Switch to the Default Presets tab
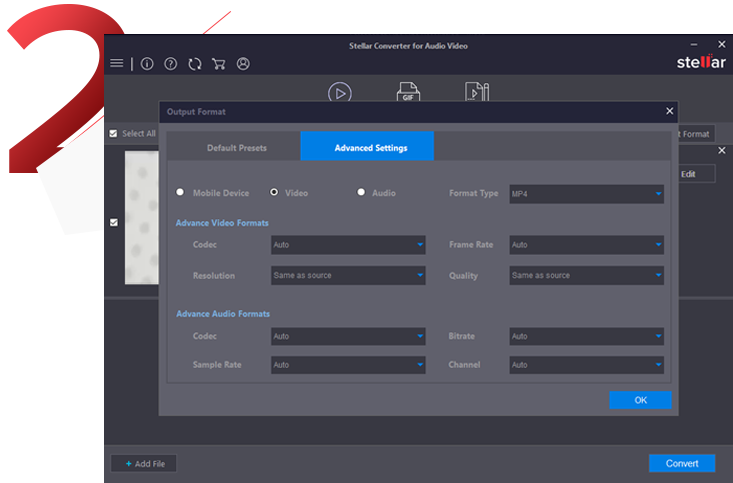The width and height of the screenshot is (733, 483). tap(234, 148)
